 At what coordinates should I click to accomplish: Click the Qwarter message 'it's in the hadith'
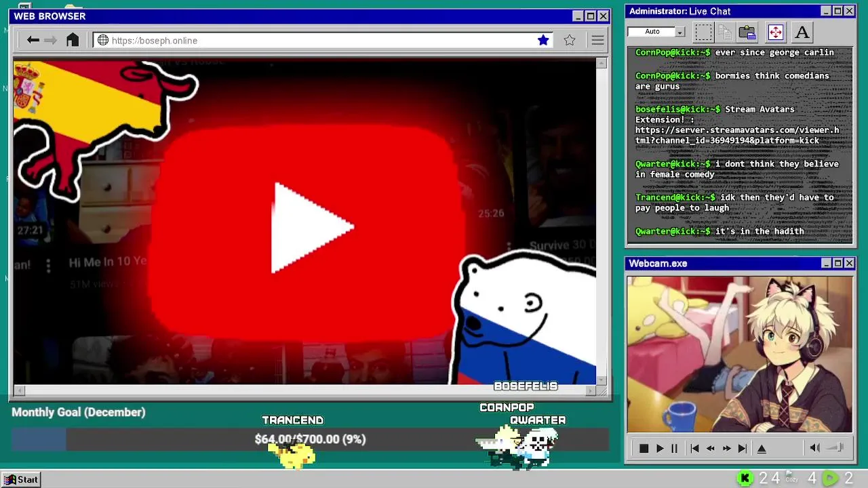(719, 231)
